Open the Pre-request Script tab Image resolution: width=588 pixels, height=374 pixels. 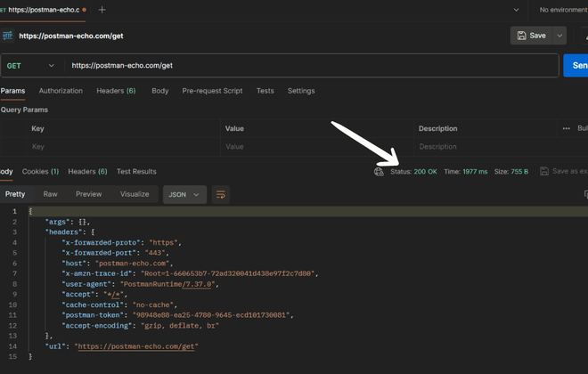[x=212, y=91]
